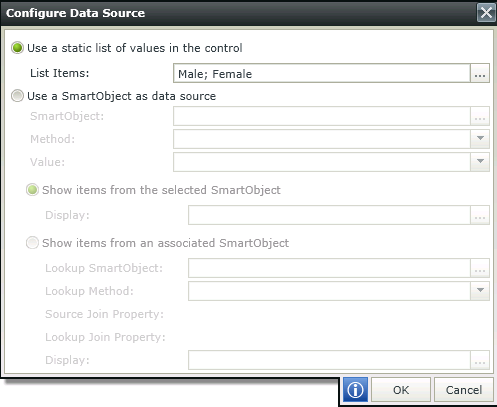Open List Items ellipsis browse button
The height and width of the screenshot is (407, 497).
pos(480,73)
